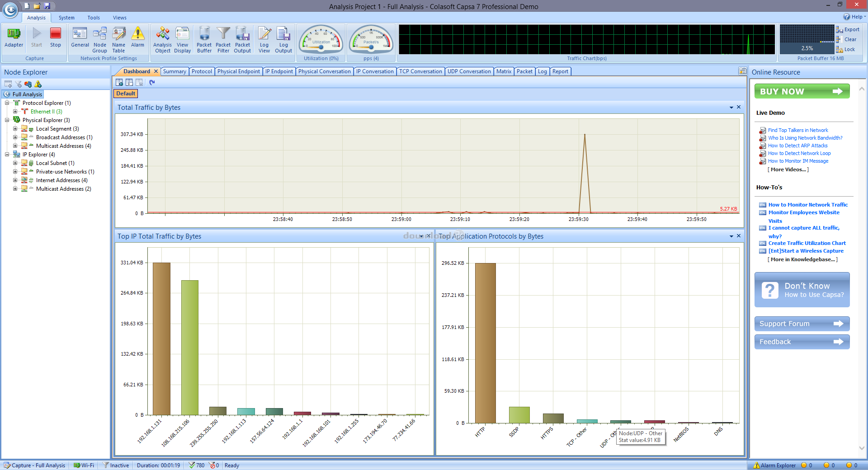Collapse the IP Explorer tree node

(7, 155)
